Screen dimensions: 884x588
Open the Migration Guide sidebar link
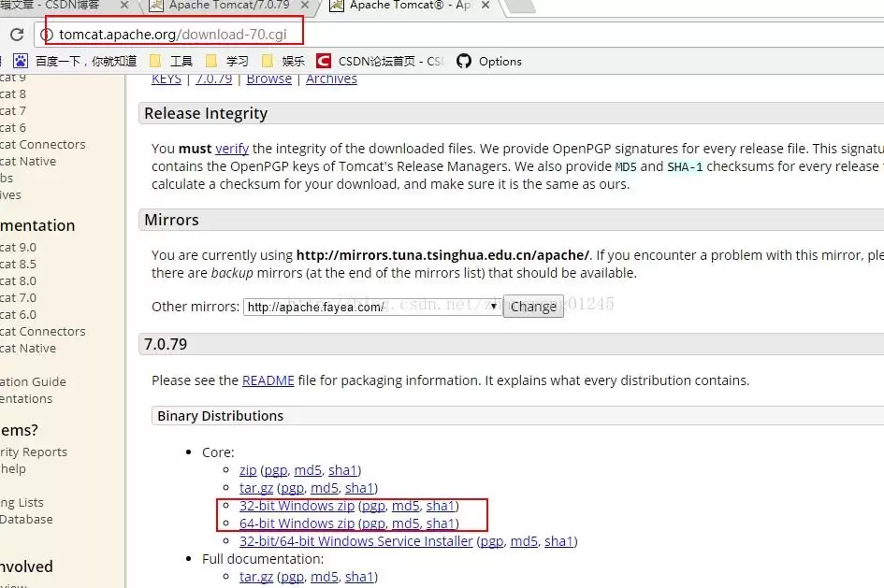click(34, 381)
